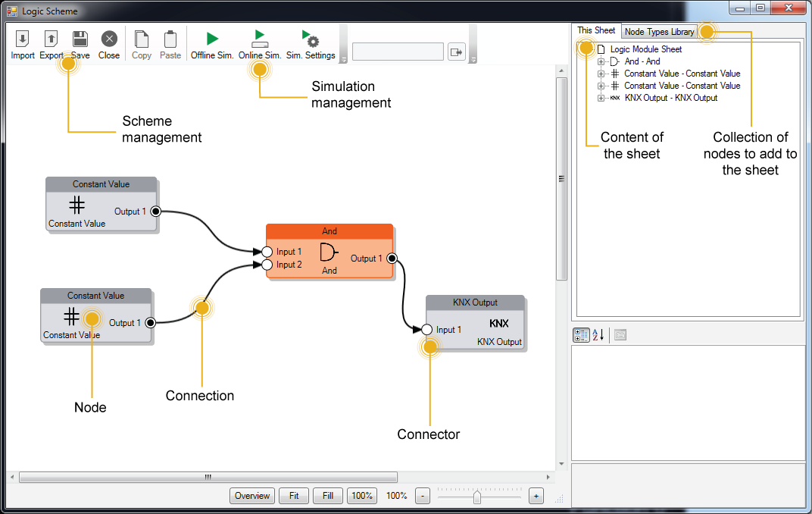The width and height of the screenshot is (812, 514).
Task: Expand the second Constant Value tree node
Action: [x=601, y=86]
